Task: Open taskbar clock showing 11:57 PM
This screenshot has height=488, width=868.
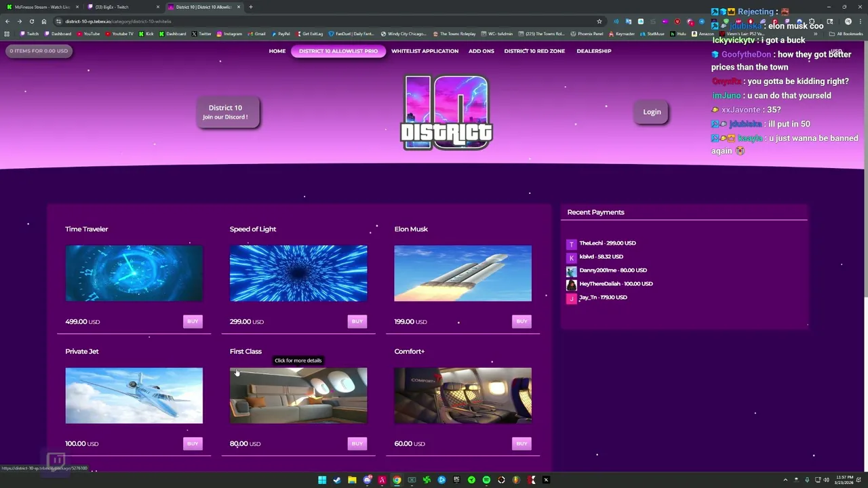Action: click(844, 480)
